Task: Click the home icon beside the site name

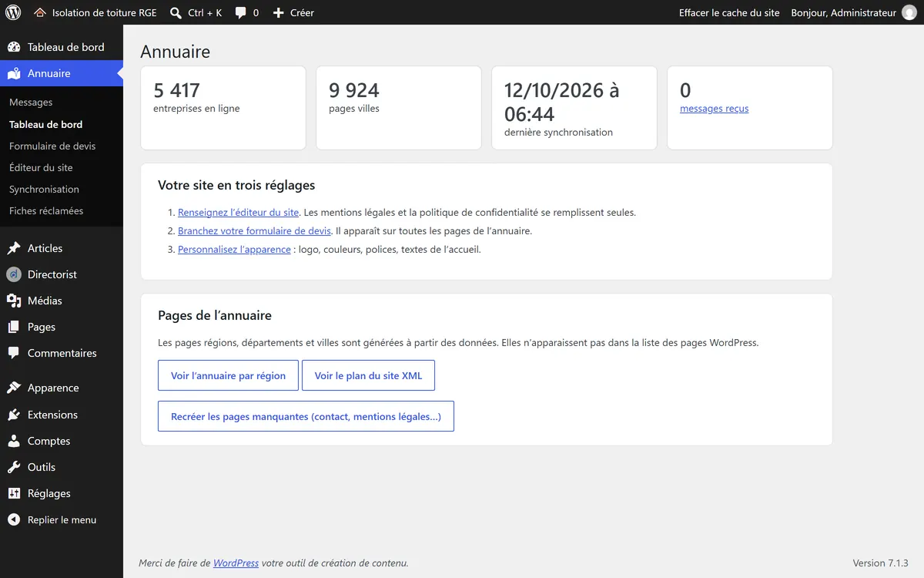Action: click(40, 12)
